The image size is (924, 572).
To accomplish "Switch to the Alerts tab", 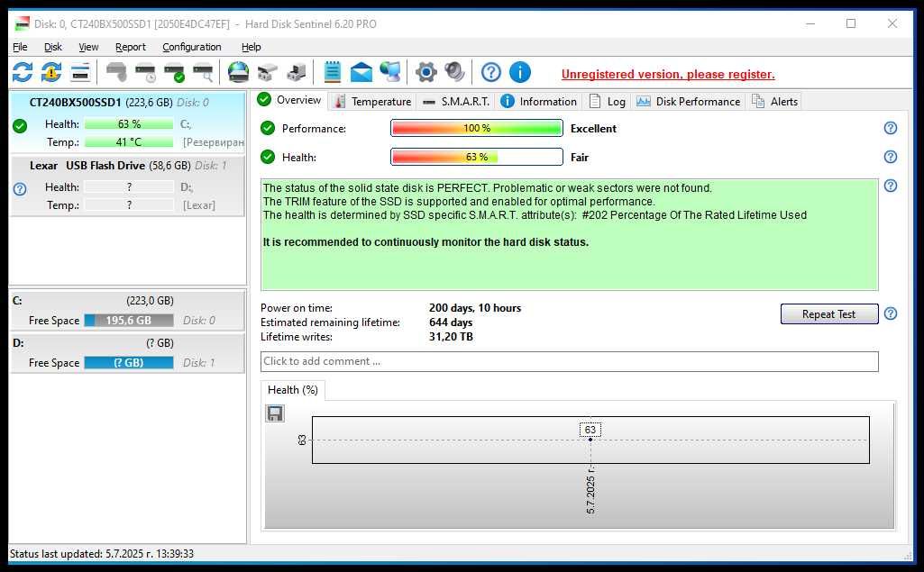I will 774,101.
